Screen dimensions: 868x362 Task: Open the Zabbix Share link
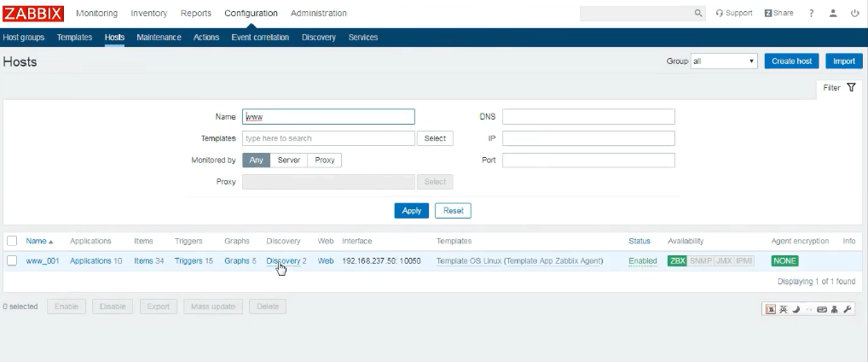(778, 14)
